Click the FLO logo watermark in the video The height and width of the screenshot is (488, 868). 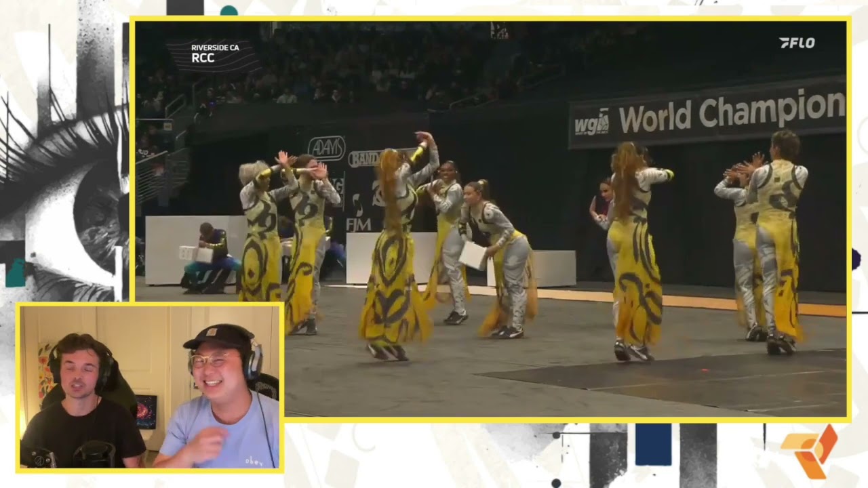797,43
